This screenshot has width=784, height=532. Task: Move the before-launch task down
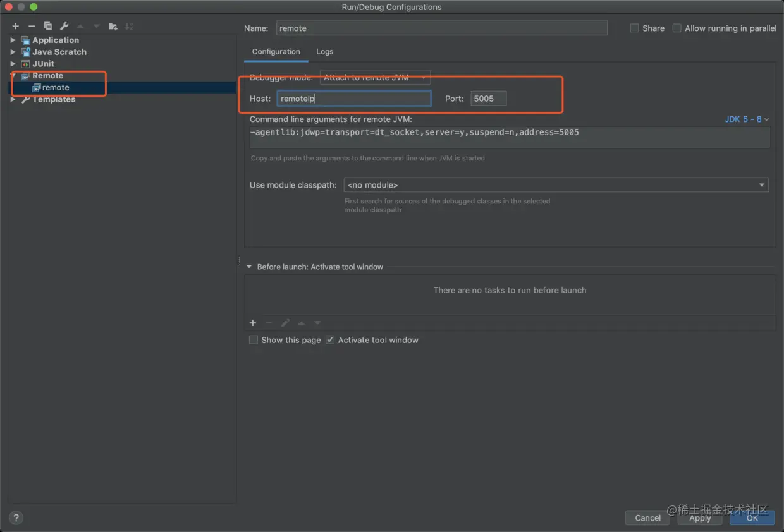coord(317,323)
